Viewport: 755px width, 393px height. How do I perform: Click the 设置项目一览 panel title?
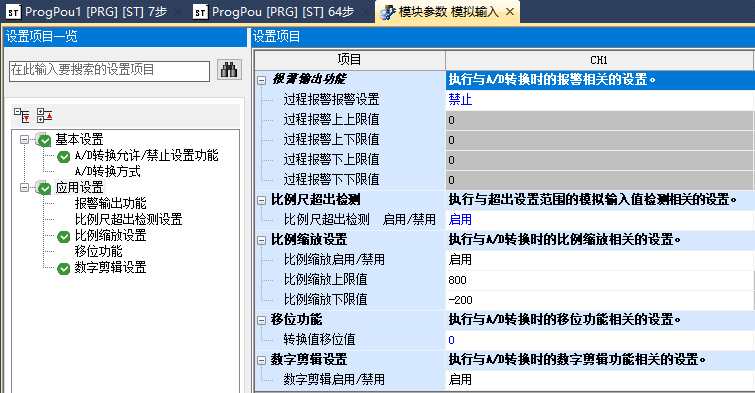coord(41,37)
